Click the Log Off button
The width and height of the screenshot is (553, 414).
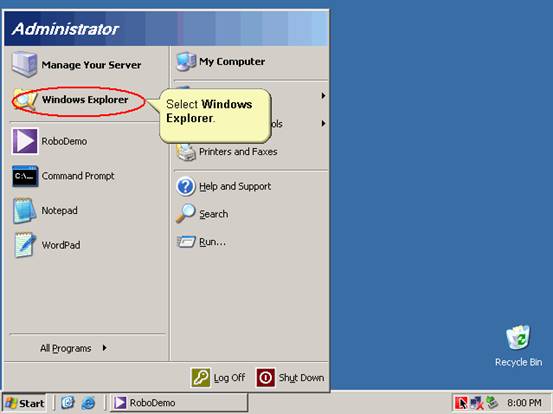click(x=218, y=378)
